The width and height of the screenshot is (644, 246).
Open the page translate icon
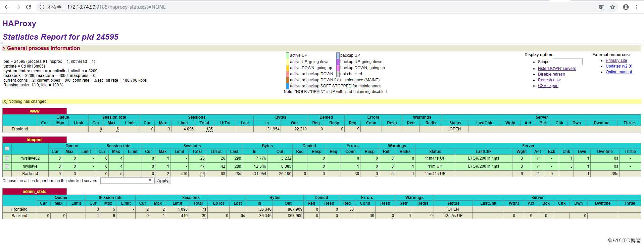tap(602, 7)
